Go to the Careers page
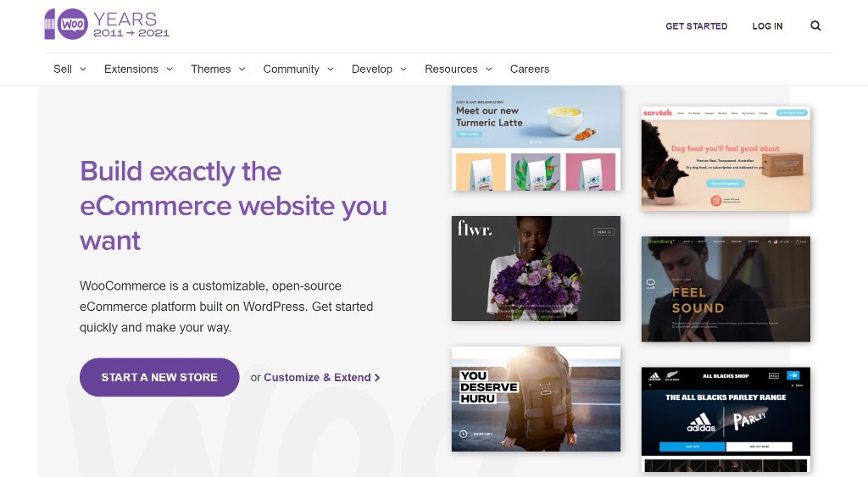The width and height of the screenshot is (868, 477). 530,69
